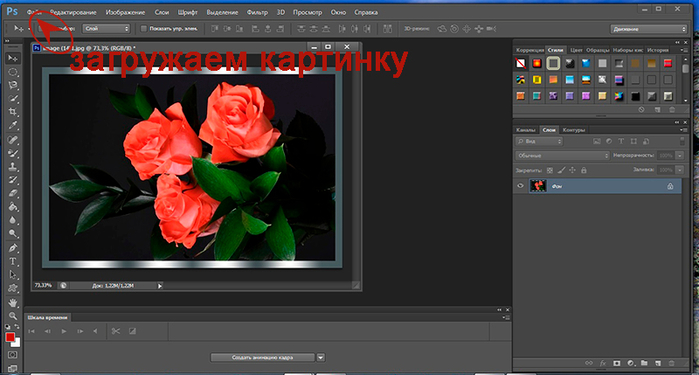Click timeline play button
The width and height of the screenshot is (699, 375).
point(64,331)
